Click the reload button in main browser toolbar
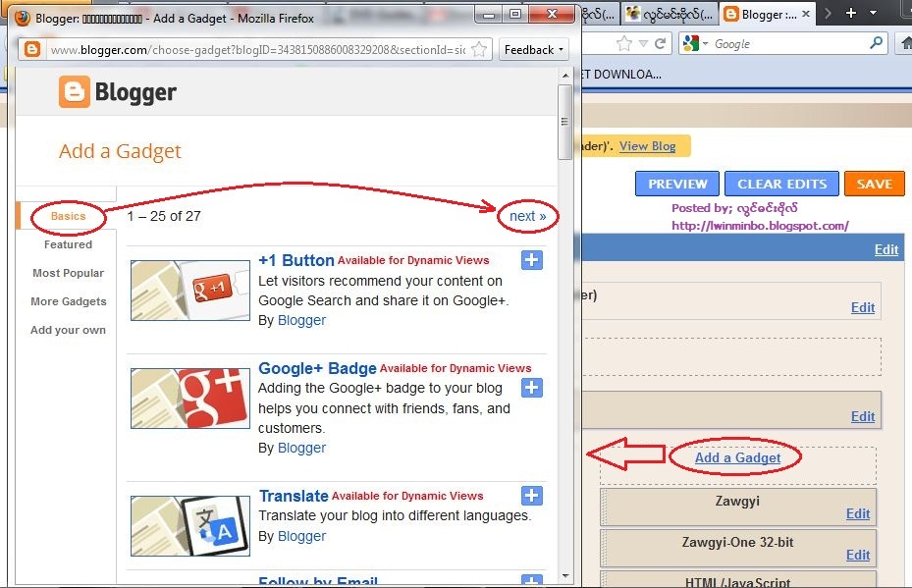The height and width of the screenshot is (588, 912). [x=660, y=43]
